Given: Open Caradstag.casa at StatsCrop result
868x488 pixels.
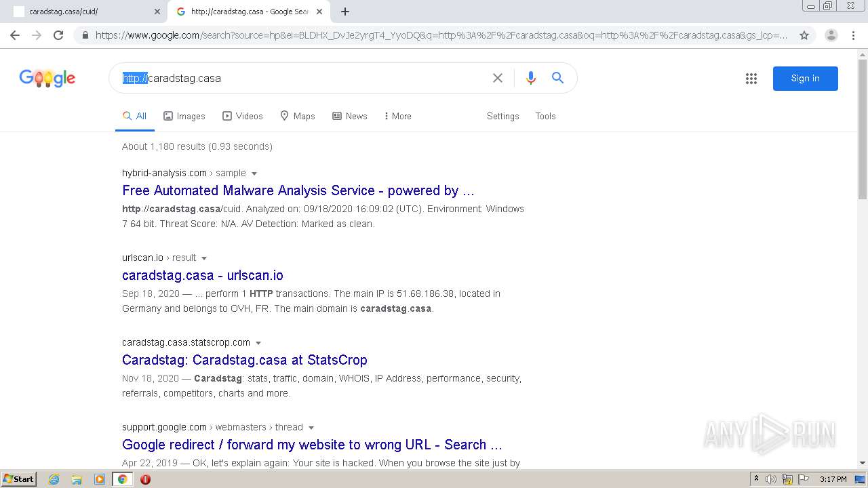Looking at the screenshot, I should [x=245, y=360].
